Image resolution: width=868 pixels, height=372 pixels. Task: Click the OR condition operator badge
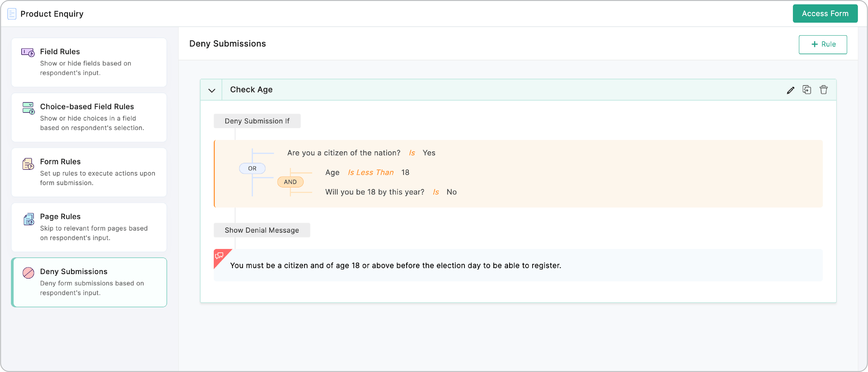point(252,168)
